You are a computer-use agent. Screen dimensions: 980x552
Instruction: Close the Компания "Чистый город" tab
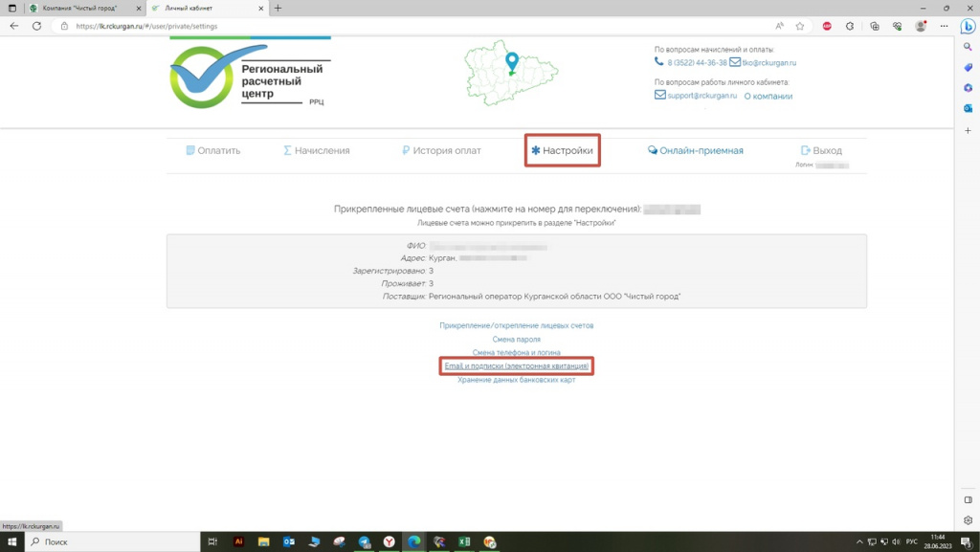pos(139,8)
